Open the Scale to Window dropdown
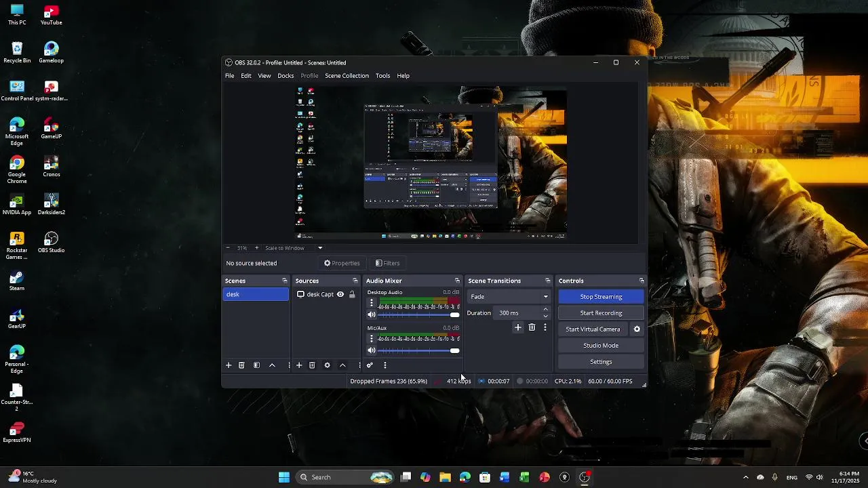868x488 pixels. [x=294, y=248]
